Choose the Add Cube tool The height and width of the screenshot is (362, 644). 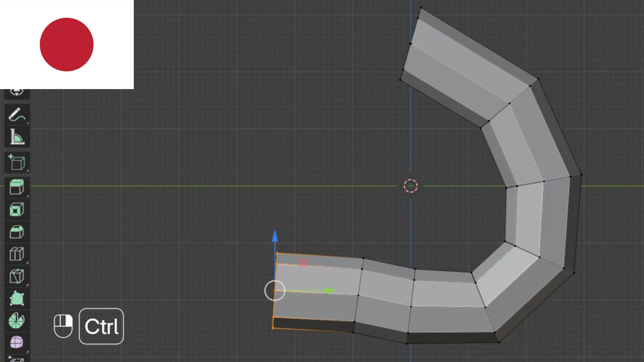point(17,163)
